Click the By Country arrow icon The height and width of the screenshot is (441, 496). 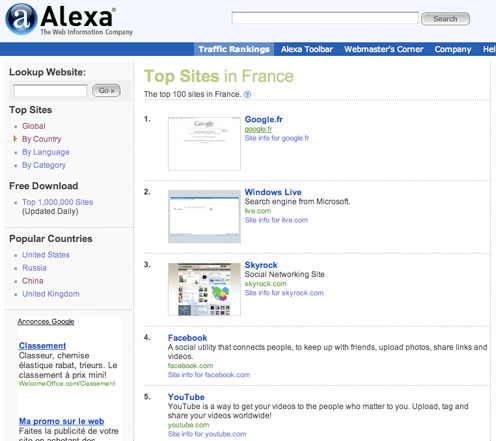coord(15,139)
